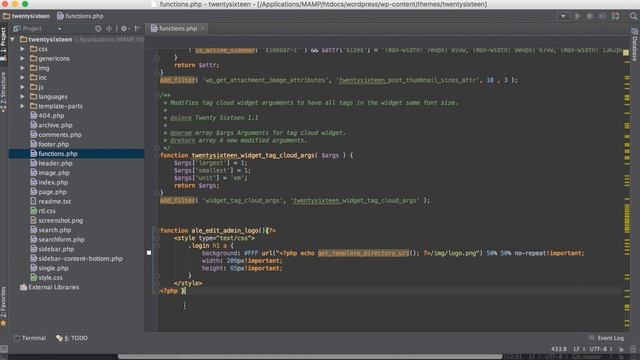Click the LF line separator selector

(579, 349)
